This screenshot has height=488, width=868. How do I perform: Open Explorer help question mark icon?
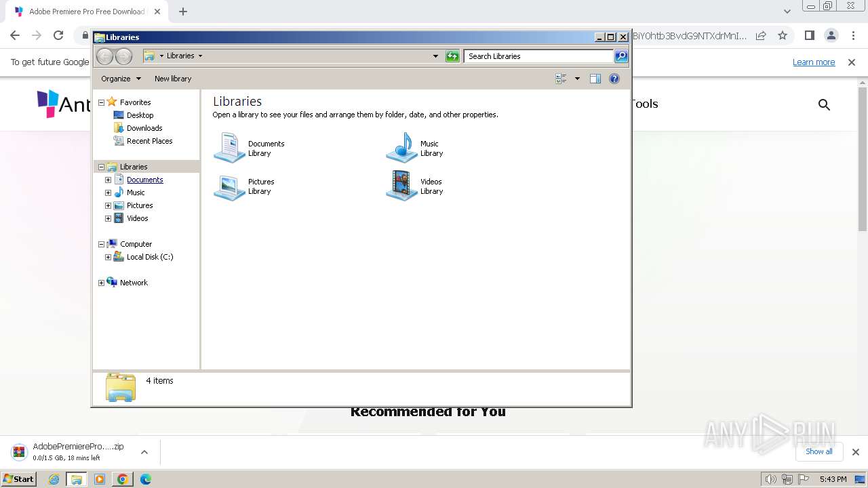pos(614,79)
